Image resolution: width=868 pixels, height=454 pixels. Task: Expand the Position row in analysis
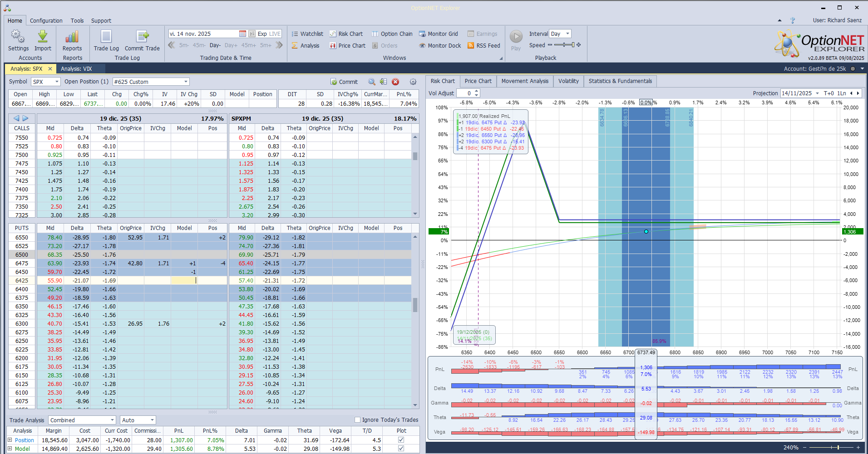10,440
